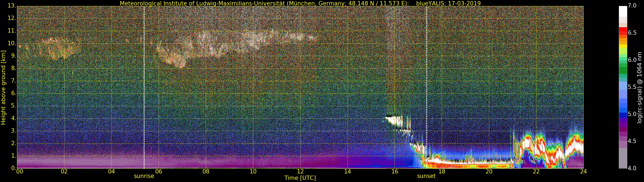Click the '14' tick on the time axis

[x=348, y=172]
